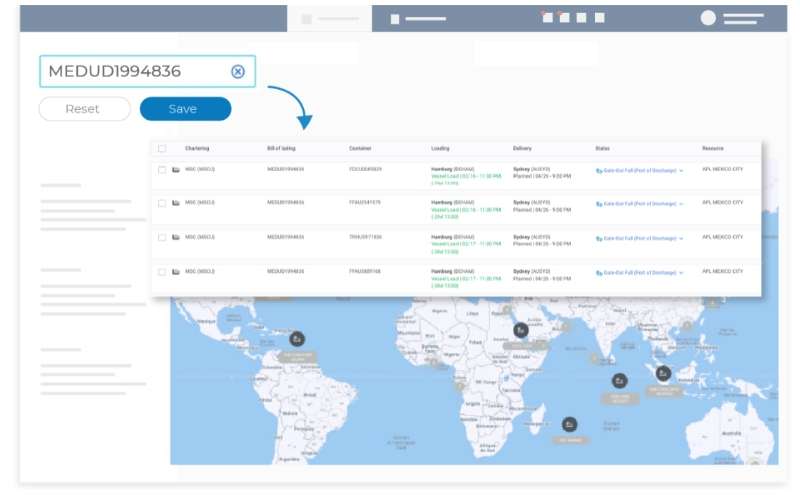This screenshot has width=800, height=500.
Task: Click the vessel marker in the Caribbean
Action: (x=297, y=339)
